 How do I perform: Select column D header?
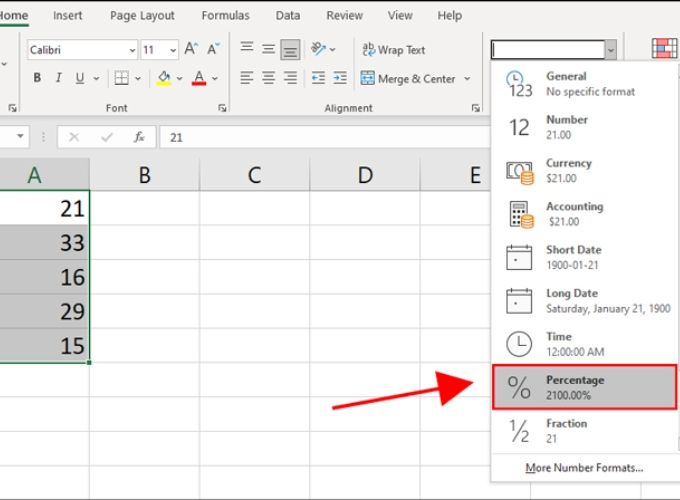pyautogui.click(x=365, y=175)
